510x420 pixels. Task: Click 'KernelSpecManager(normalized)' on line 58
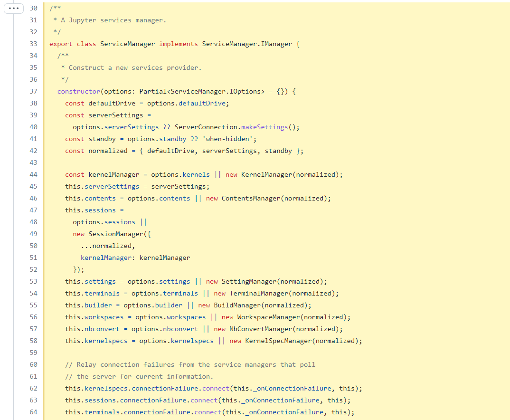pos(302,341)
